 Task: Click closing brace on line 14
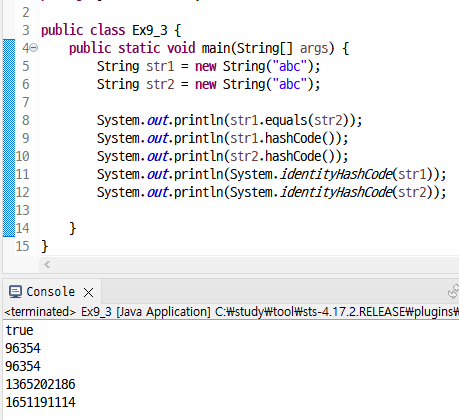(x=73, y=228)
